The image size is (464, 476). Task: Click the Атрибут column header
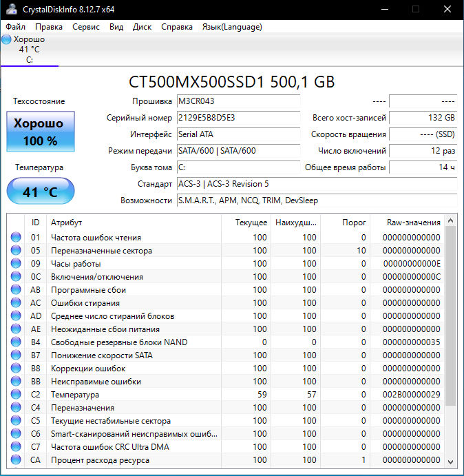click(134, 223)
